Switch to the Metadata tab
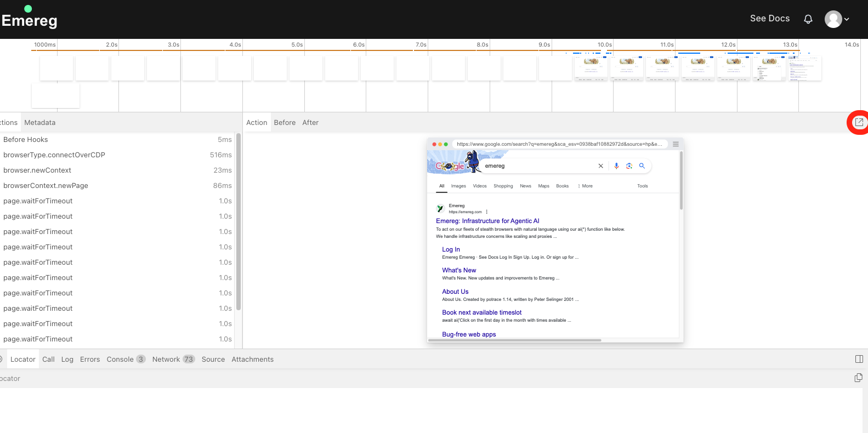Image resolution: width=868 pixels, height=433 pixels. tap(40, 123)
